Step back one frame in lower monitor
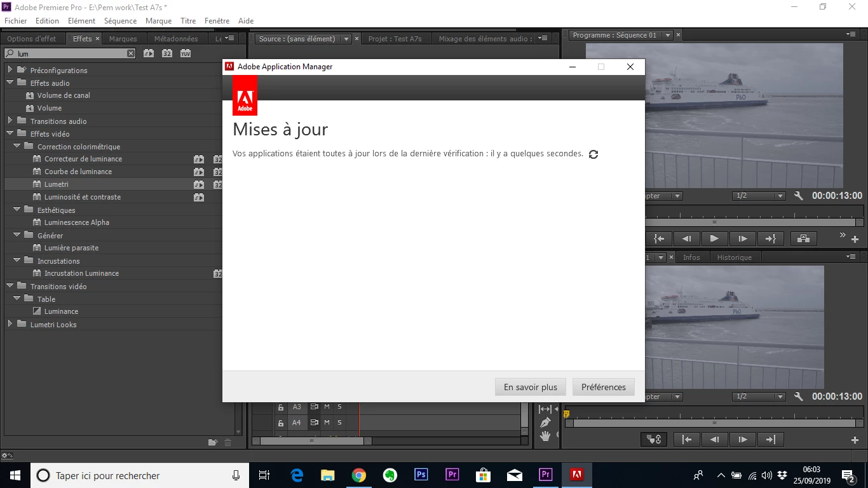Viewport: 868px width, 488px height. [714, 439]
